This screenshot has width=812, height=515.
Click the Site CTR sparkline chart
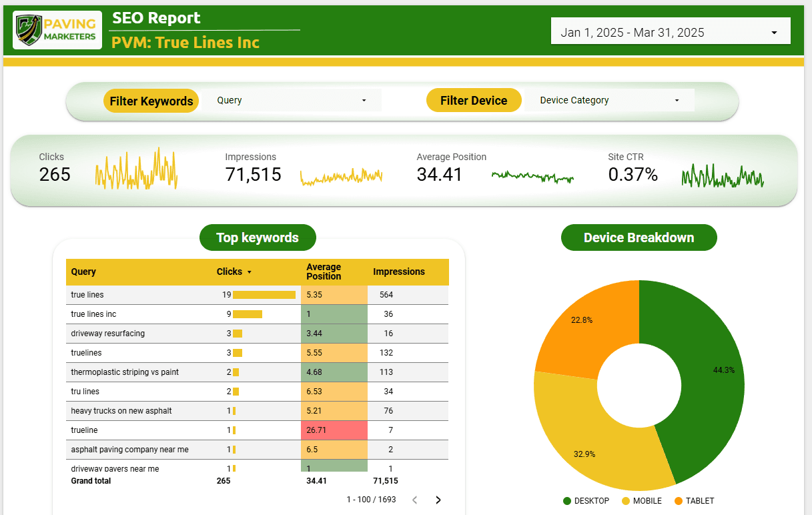click(723, 176)
